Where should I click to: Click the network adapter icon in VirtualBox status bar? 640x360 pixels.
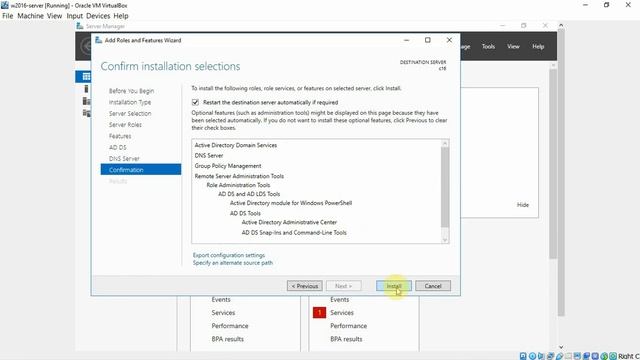pyautogui.click(x=550, y=356)
